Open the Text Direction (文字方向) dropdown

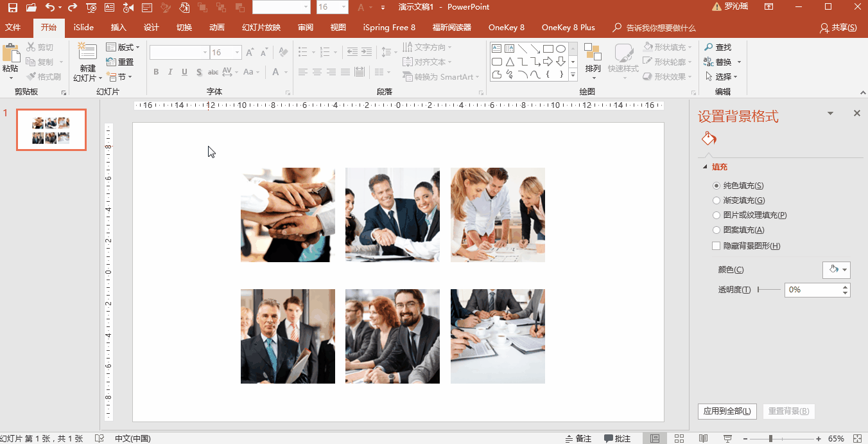(x=428, y=47)
